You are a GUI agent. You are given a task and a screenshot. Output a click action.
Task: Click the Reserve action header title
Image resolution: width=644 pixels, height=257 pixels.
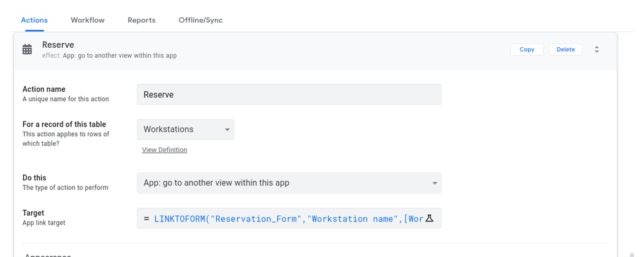pyautogui.click(x=58, y=45)
